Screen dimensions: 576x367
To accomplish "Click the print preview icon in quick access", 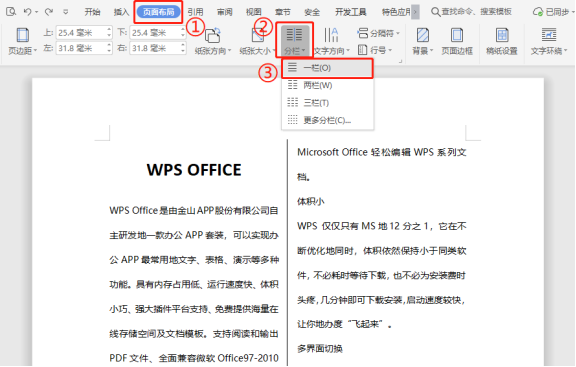I will [11, 12].
